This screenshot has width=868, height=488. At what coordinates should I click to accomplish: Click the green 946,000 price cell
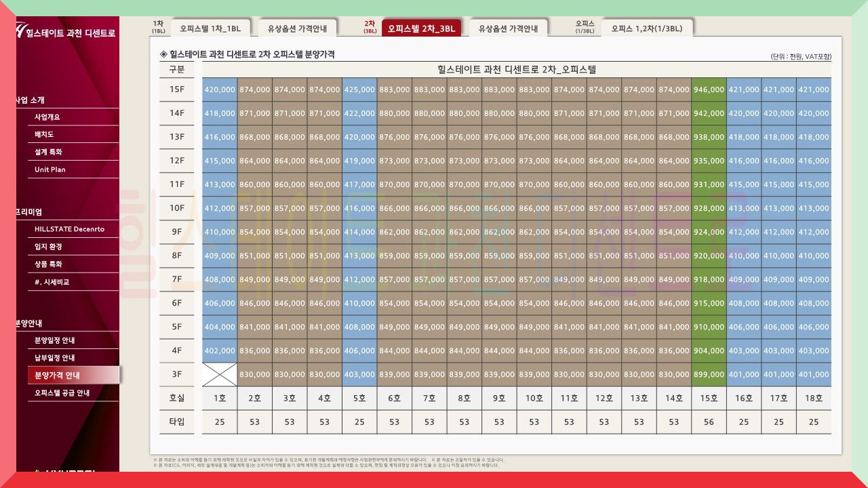click(x=709, y=89)
